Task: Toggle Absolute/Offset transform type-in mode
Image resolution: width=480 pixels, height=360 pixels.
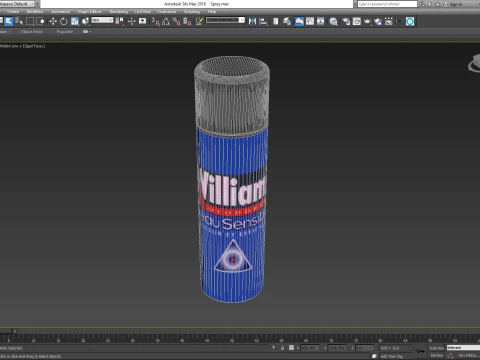Action: [x=291, y=348]
